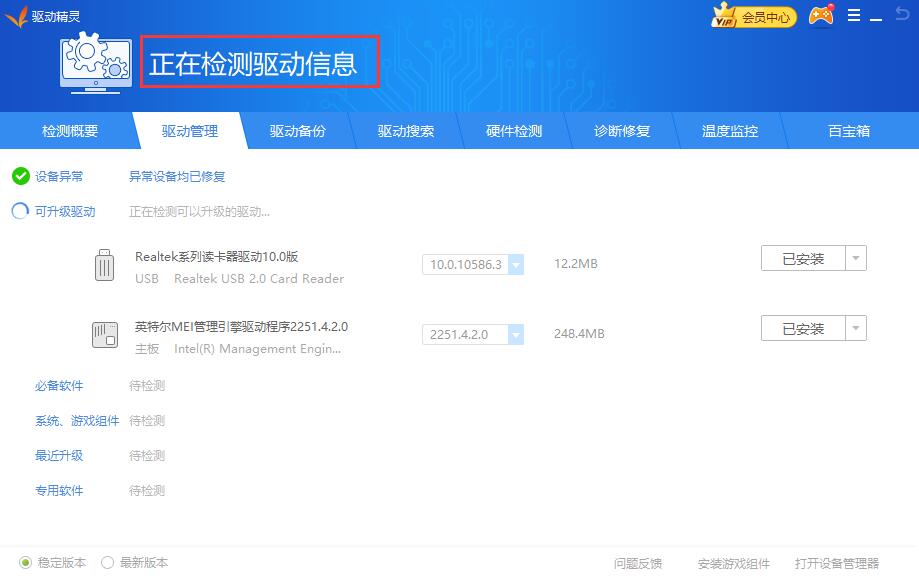Screen dimensions: 919x578
Task: Expand the arrow next to first 已安装 button
Action: tap(856, 258)
